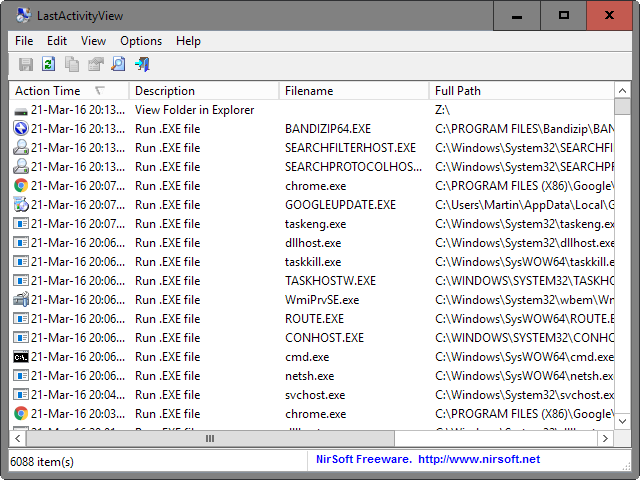Select the svchost.exe filename cell
The image size is (640, 480).
pyautogui.click(x=315, y=395)
